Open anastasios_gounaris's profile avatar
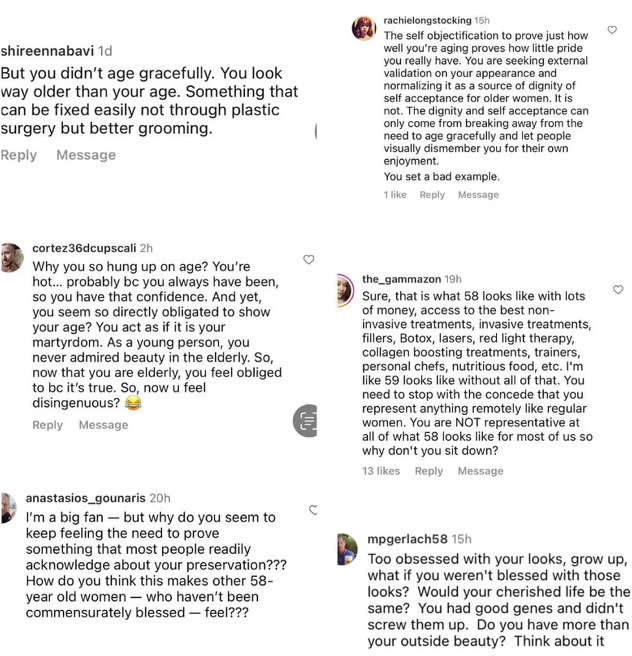This screenshot has width=632, height=656. coord(8,508)
